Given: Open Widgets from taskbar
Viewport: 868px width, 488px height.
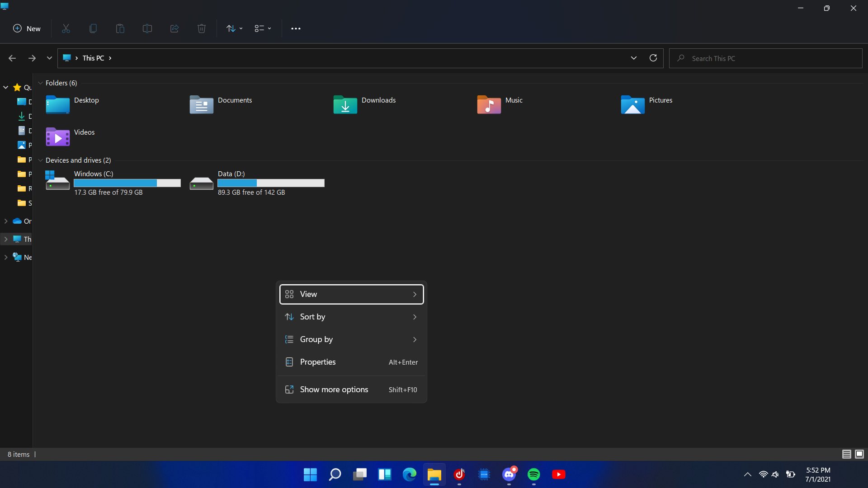Looking at the screenshot, I should tap(385, 474).
